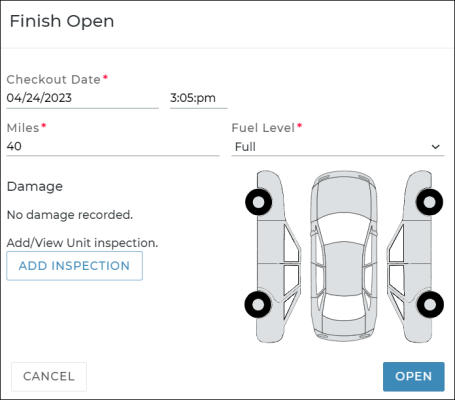The height and width of the screenshot is (400, 455).
Task: Mark damage on hood of top-view car
Action: [x=344, y=198]
